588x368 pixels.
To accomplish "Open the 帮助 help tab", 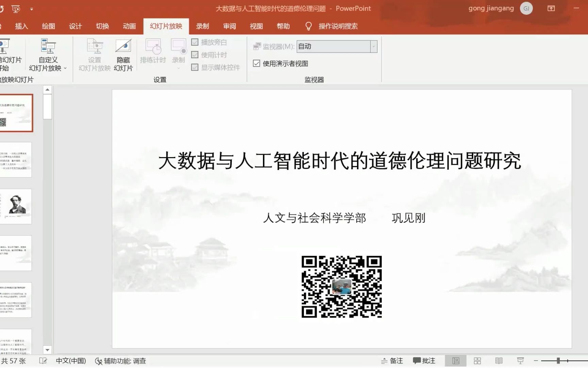I will click(x=283, y=26).
